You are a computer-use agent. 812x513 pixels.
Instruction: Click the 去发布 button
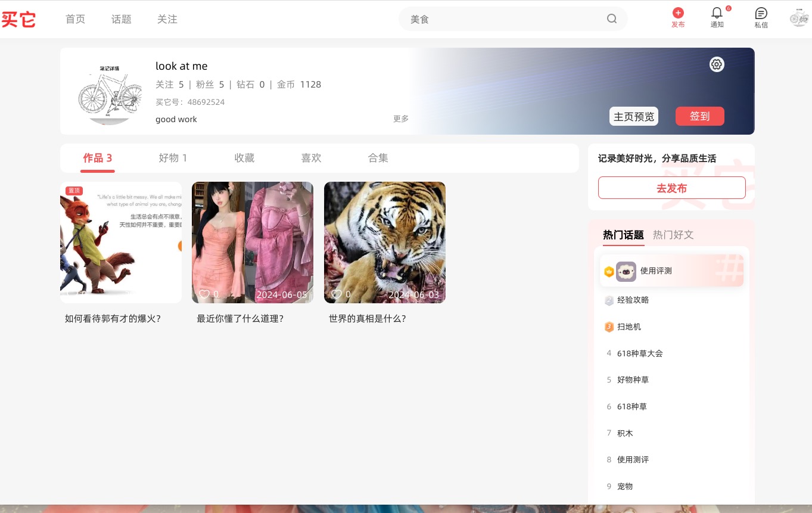tap(671, 188)
